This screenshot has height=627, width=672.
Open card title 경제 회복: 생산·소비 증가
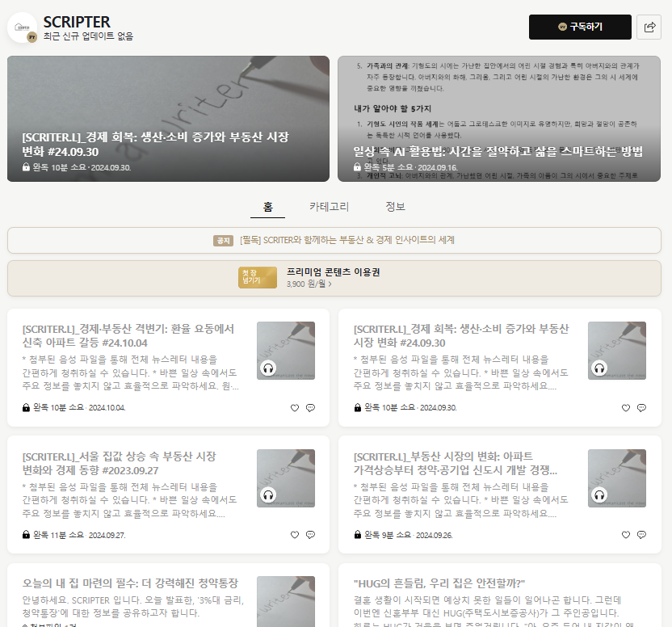[x=461, y=336]
